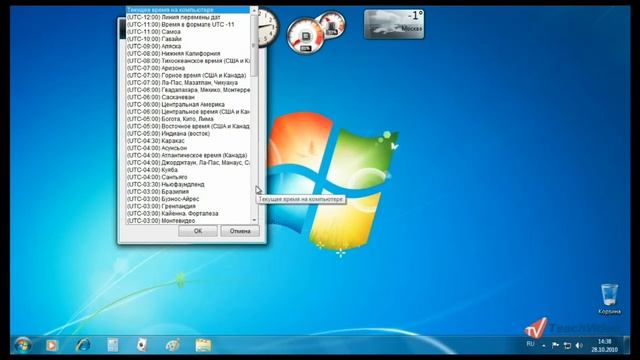
Task: Select '(UTC-07:00) Горное время (США и Канада)'
Action: point(188,76)
